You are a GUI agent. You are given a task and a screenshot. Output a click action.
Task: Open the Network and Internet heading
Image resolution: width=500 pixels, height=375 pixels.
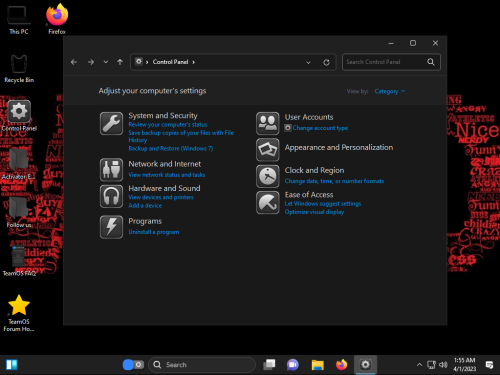(165, 164)
